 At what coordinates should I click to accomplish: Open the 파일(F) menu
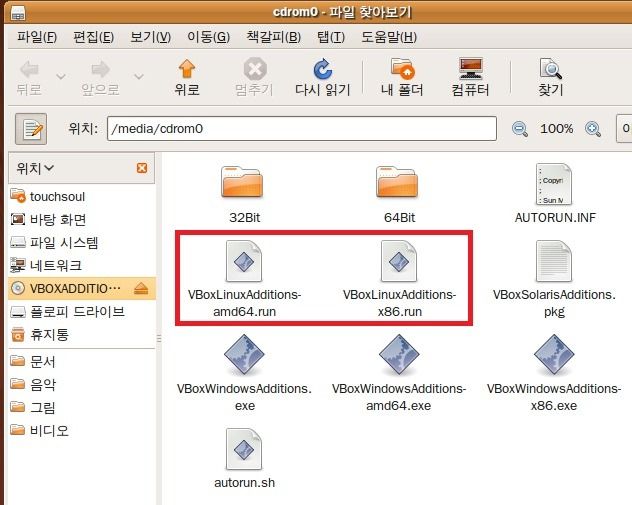tap(37, 37)
